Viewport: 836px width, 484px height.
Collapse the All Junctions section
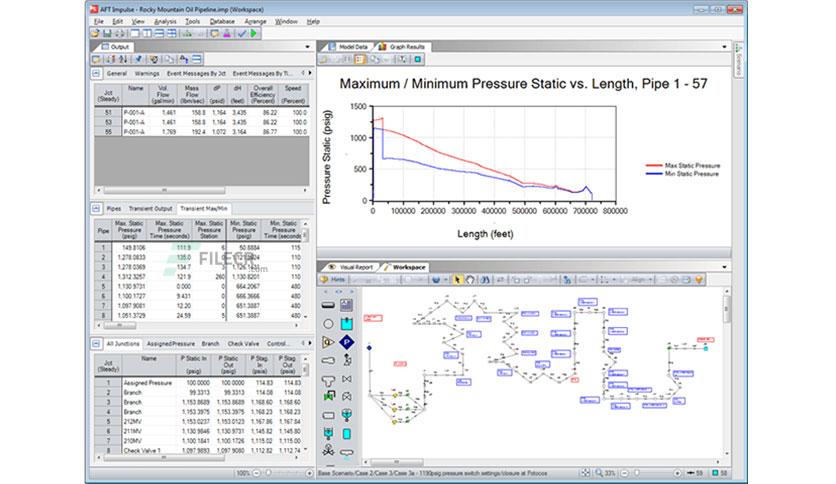click(x=96, y=344)
